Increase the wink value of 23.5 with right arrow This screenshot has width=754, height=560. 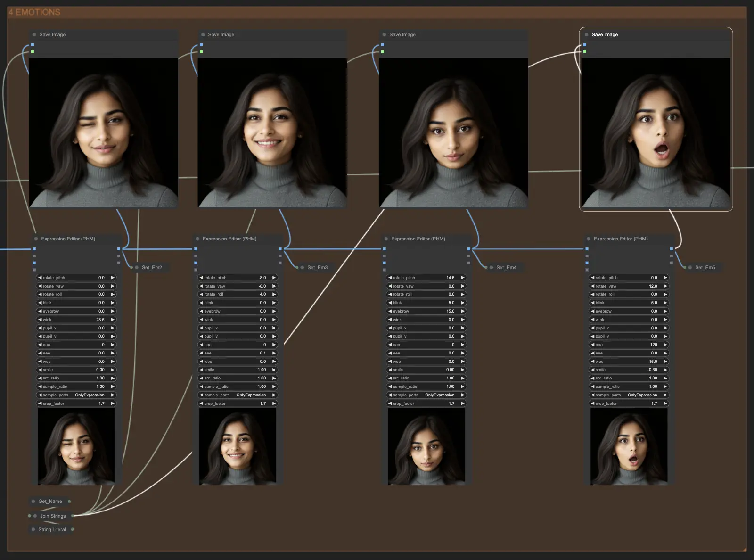tap(113, 320)
